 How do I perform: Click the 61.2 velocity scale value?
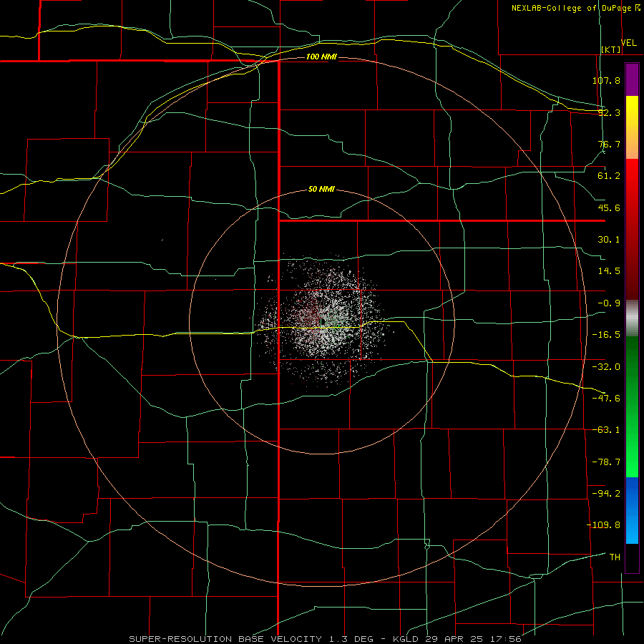[x=609, y=176]
